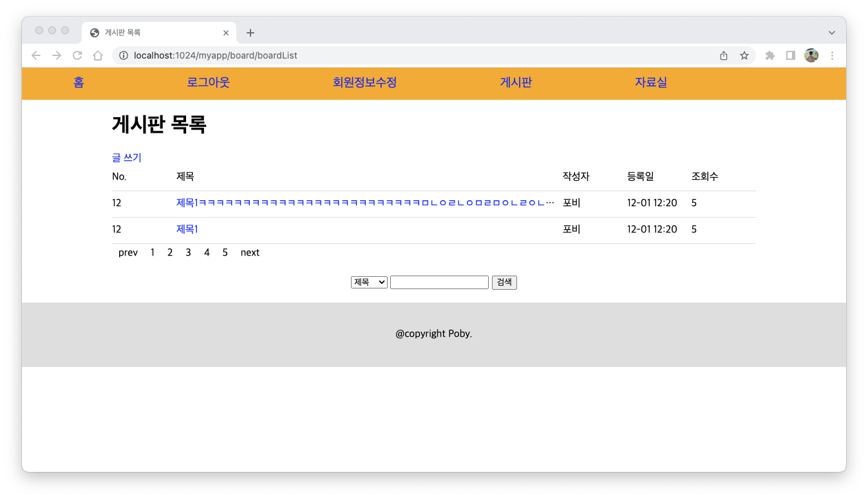Click the 게시판 목록 page heading
Screen dimensions: 868x499
(159, 124)
